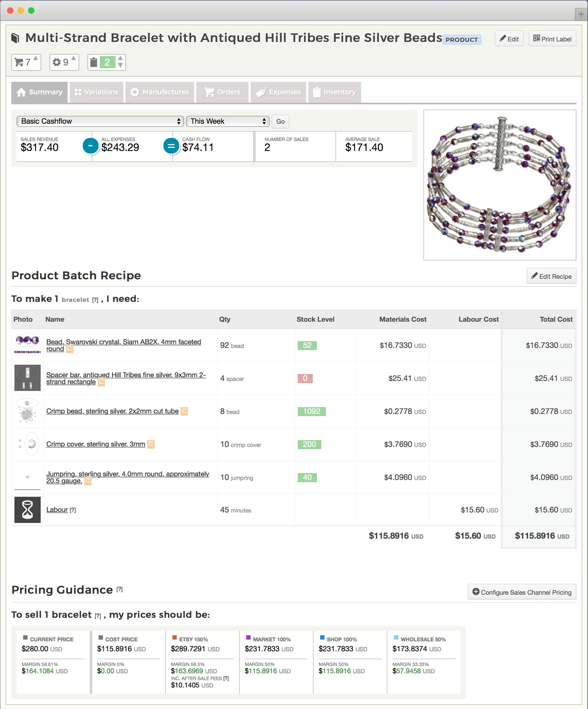This screenshot has height=709, width=588.
Task: Open the This Week period dropdown
Action: pyautogui.click(x=228, y=121)
